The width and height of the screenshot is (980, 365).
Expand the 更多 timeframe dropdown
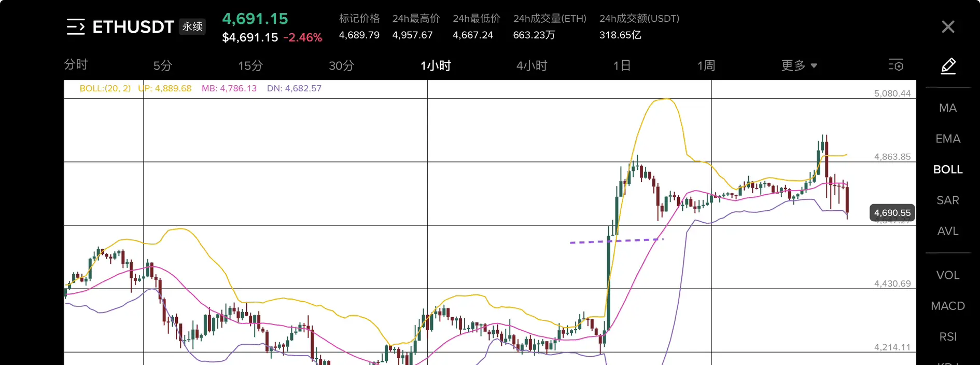coord(799,65)
